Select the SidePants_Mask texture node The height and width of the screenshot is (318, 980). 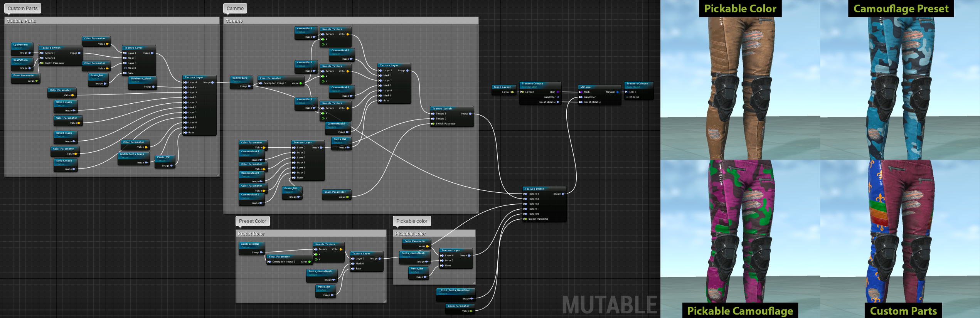coord(142,83)
